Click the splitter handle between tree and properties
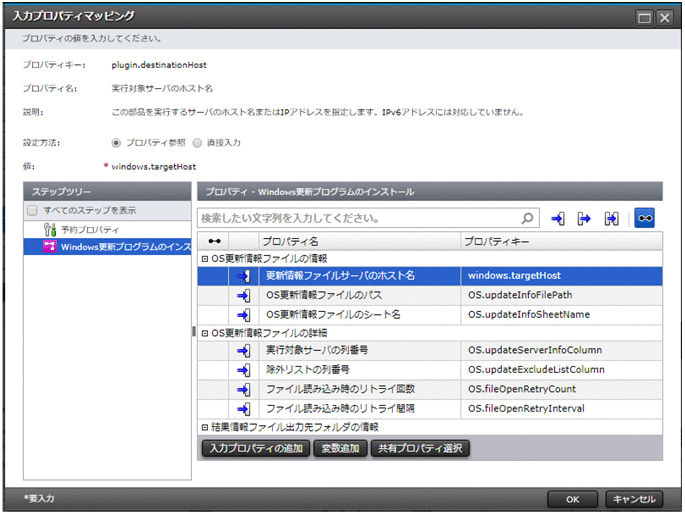The image size is (685, 515). [x=194, y=331]
